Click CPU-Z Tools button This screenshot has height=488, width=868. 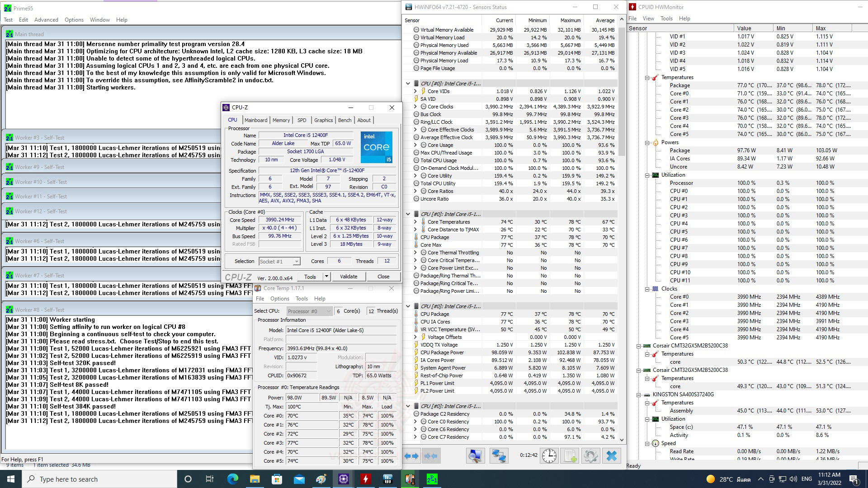(x=310, y=277)
